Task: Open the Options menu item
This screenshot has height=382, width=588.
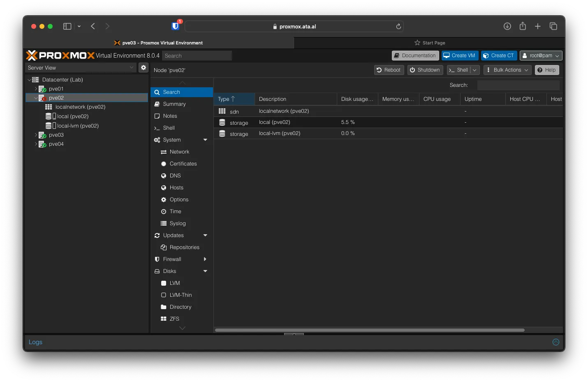Action: coord(182,200)
